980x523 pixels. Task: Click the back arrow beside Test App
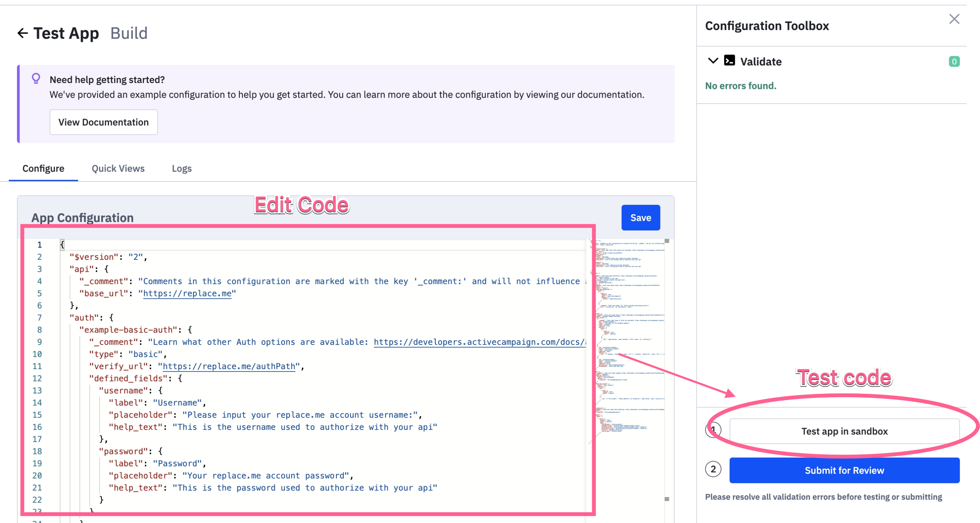pyautogui.click(x=23, y=33)
